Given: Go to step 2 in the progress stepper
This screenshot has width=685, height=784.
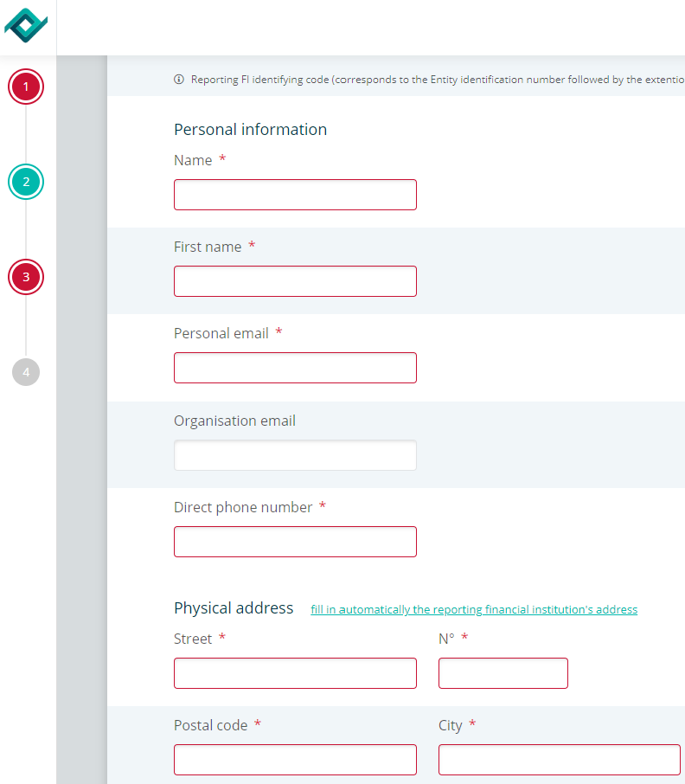Looking at the screenshot, I should click(26, 182).
